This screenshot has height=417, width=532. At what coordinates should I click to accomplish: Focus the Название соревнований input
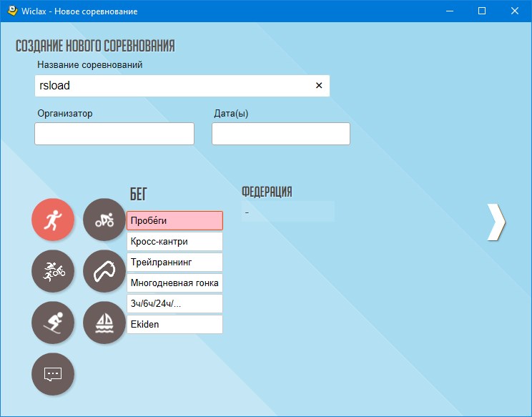[182, 86]
